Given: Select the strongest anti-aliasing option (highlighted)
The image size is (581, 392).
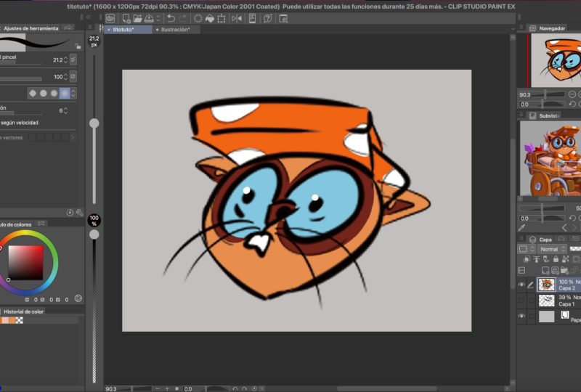Looking at the screenshot, I should (x=65, y=94).
